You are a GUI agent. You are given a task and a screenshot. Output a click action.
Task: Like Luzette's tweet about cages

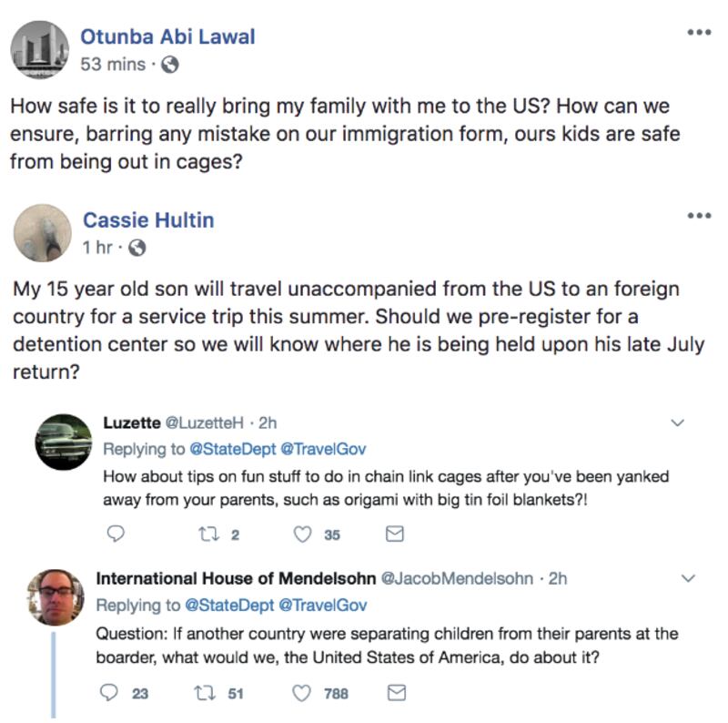(304, 535)
